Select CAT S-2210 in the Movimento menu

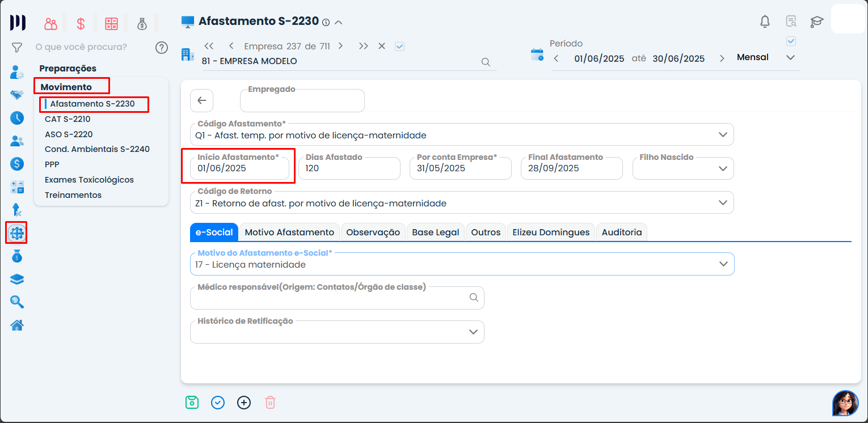[x=68, y=119]
